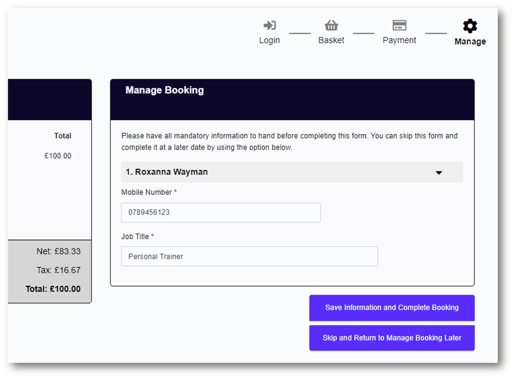The height and width of the screenshot is (379, 514).
Task: Click the Mobile Number label
Action: click(x=149, y=192)
